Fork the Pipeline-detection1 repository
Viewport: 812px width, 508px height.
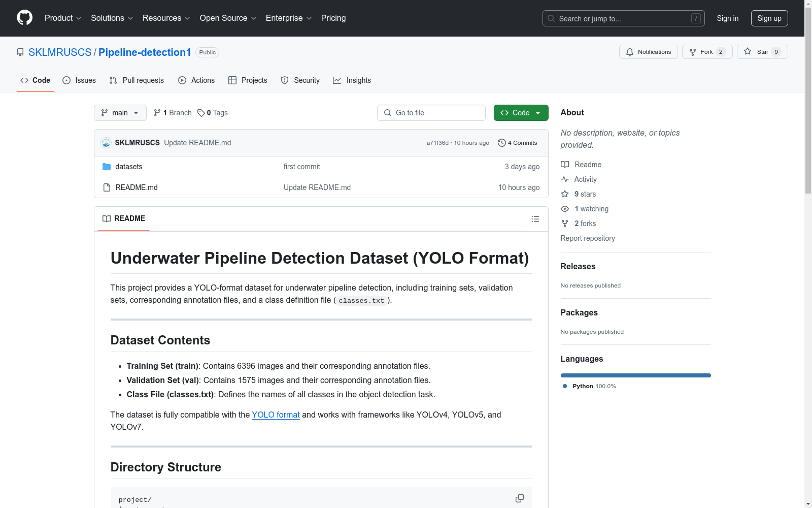(x=706, y=52)
